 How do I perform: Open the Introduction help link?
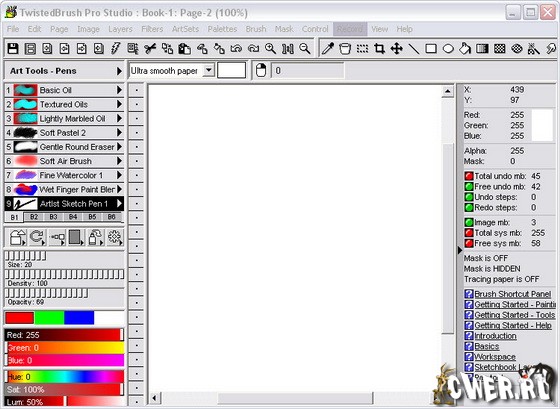pos(495,336)
